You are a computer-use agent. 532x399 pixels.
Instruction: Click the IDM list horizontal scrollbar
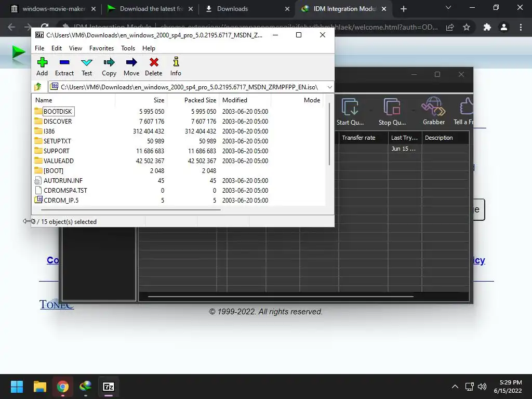(281, 297)
